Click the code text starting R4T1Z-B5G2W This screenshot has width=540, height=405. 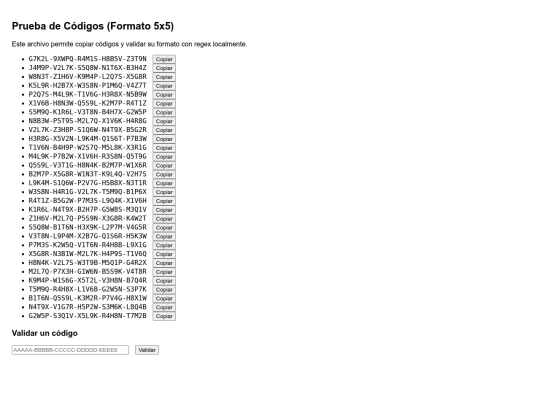(x=87, y=201)
